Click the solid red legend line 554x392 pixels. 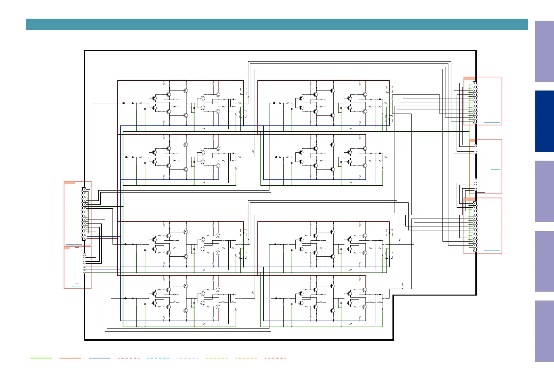(70, 358)
